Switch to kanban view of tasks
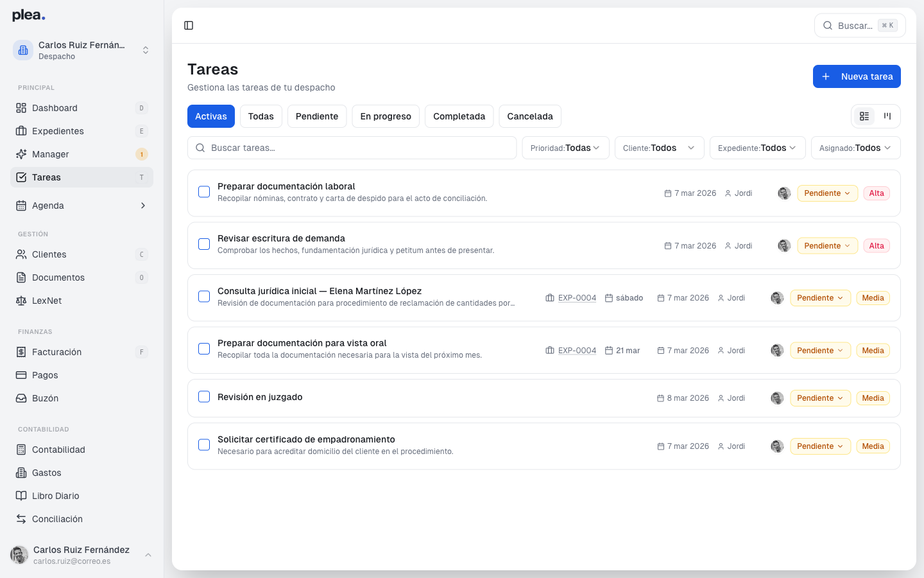This screenshot has height=578, width=924. point(887,116)
